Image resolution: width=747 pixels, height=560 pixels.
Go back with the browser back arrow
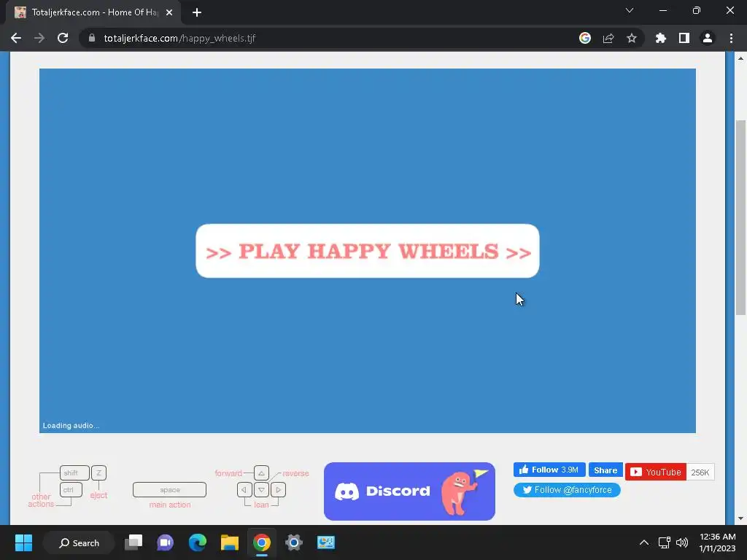point(16,38)
